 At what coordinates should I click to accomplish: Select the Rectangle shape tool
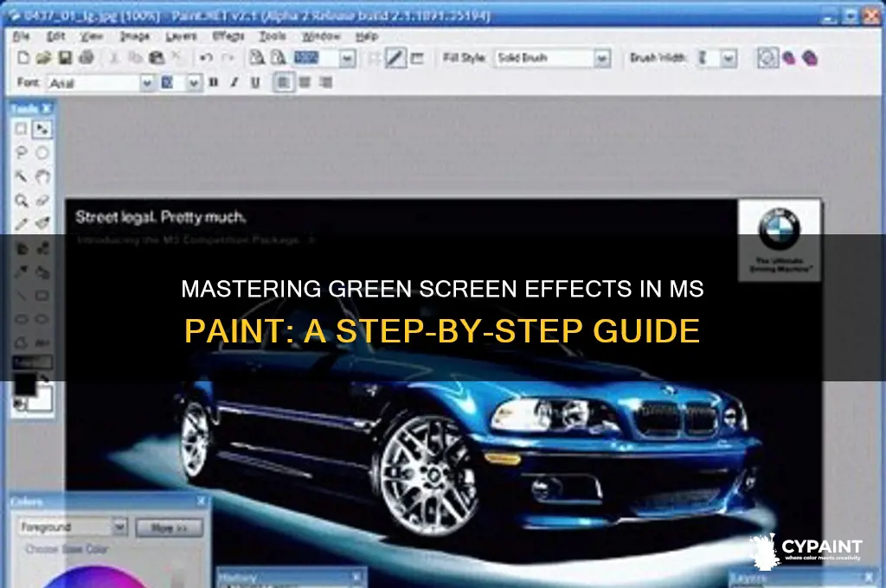(42, 296)
